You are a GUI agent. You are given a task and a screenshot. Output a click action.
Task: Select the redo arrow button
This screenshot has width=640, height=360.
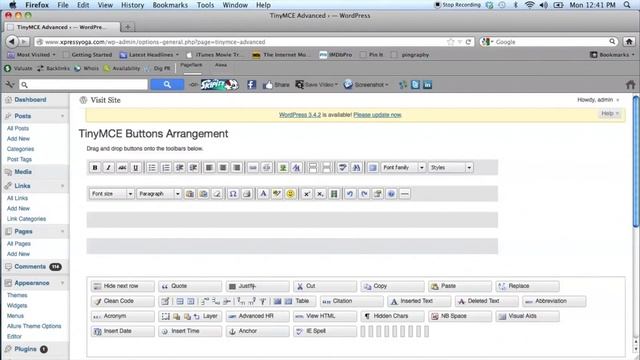click(x=364, y=194)
